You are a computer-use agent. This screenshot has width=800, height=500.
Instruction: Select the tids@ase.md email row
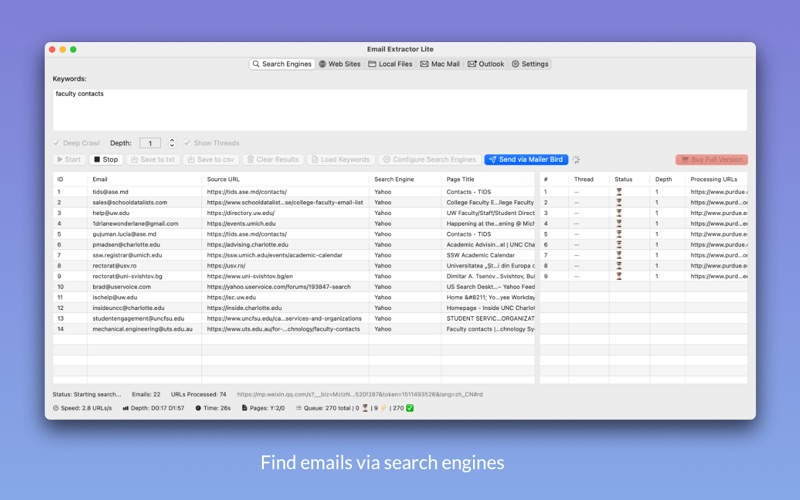pos(294,192)
